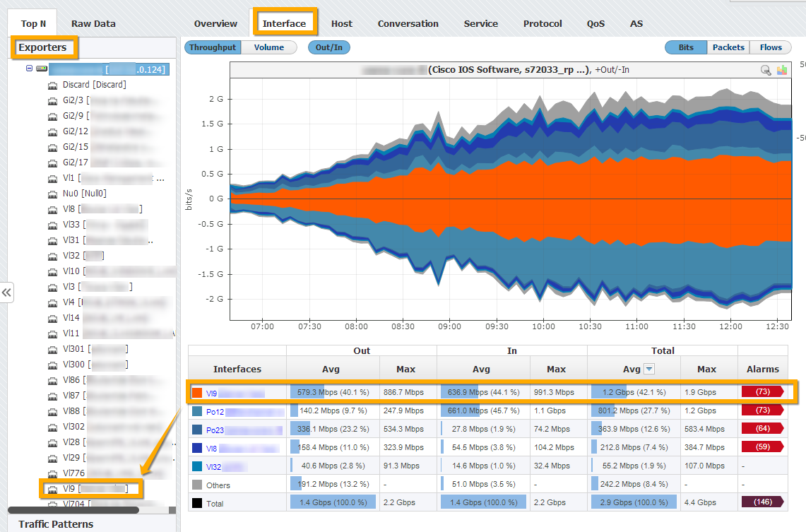The width and height of the screenshot is (806, 532).
Task: Click the chart zoom magnifier icon
Action: click(766, 70)
